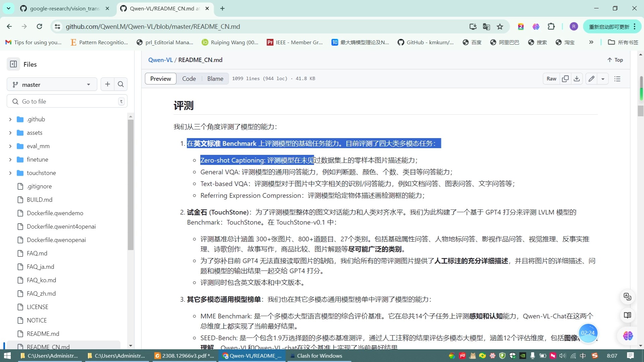The image size is (644, 362).
Task: Switch to Blame tab
Action: [x=215, y=79]
